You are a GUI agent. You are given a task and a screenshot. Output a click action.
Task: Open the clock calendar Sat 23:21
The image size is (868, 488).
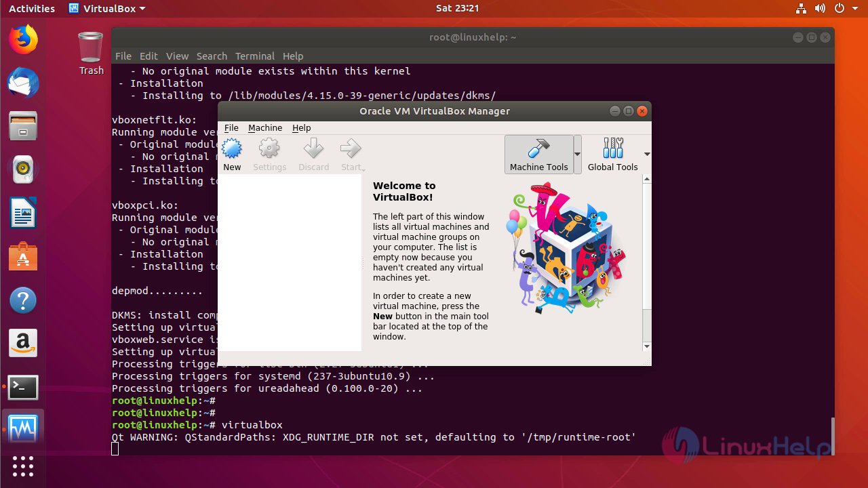click(457, 9)
